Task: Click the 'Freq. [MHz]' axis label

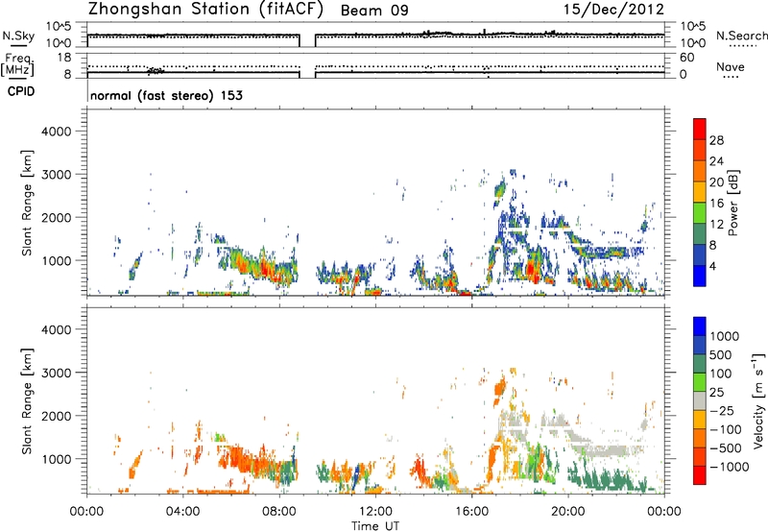Action: (x=17, y=64)
